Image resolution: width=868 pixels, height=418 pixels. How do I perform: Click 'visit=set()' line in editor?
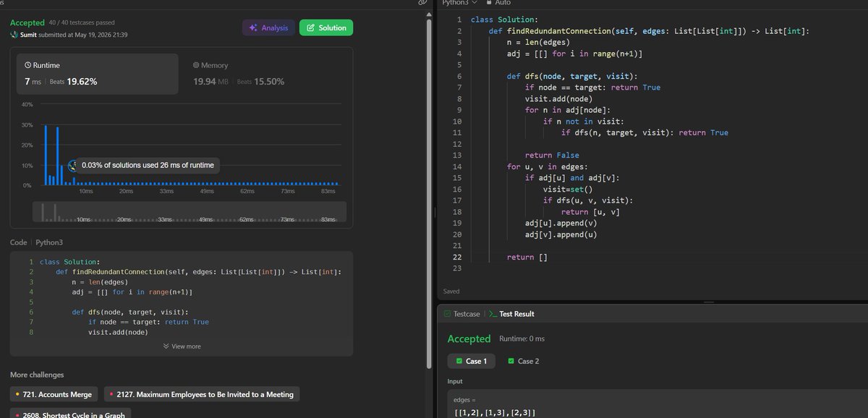click(567, 189)
